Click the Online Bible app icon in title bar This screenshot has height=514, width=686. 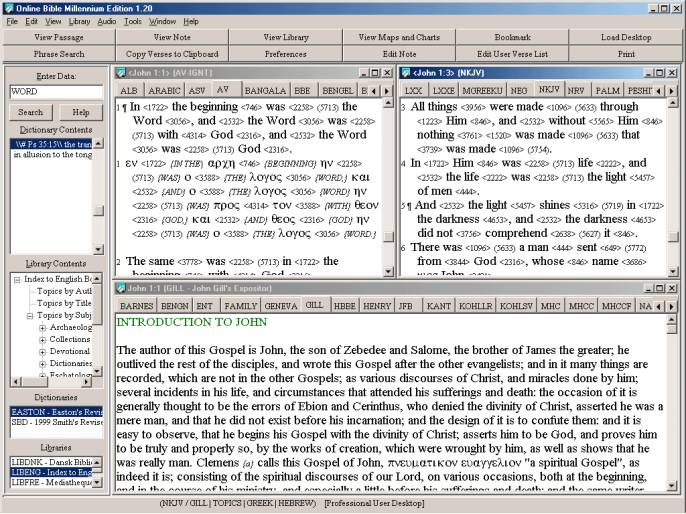[x=8, y=8]
